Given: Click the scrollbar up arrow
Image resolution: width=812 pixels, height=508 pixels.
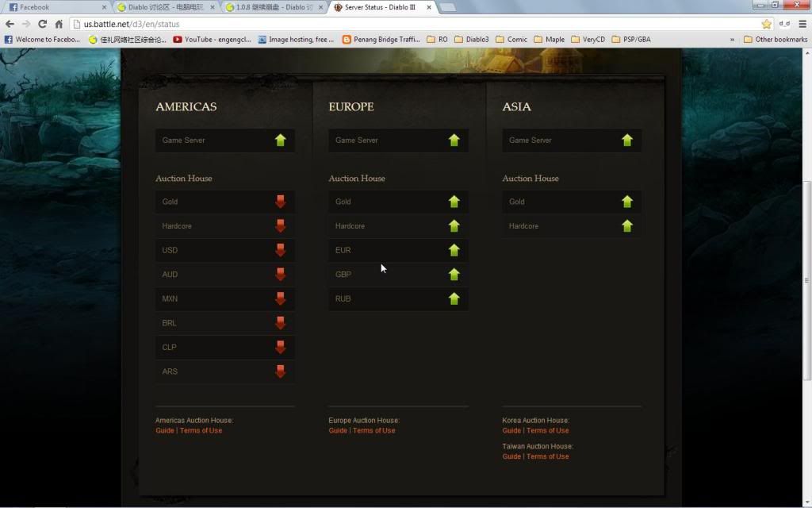Looking at the screenshot, I should tap(806, 53).
